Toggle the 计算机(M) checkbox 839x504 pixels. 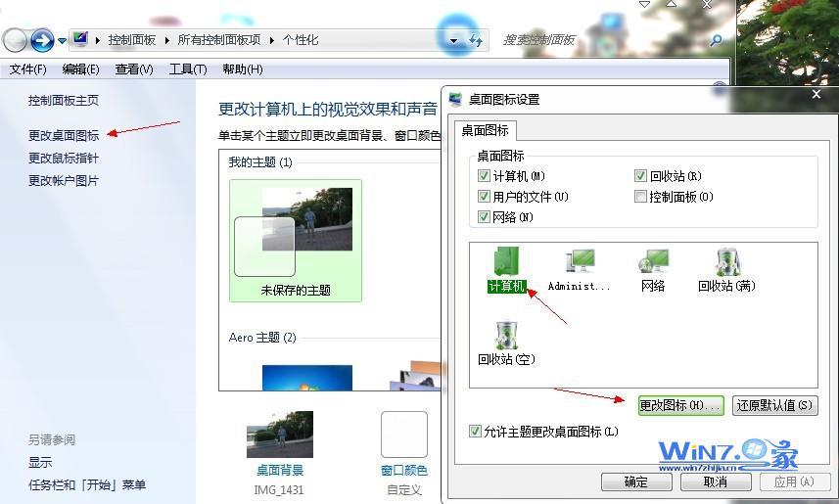[x=484, y=176]
